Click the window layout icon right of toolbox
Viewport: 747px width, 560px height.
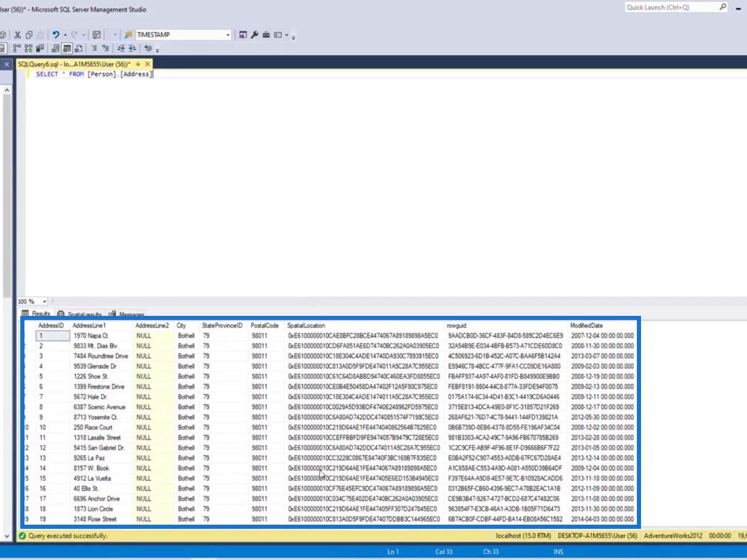(x=278, y=35)
